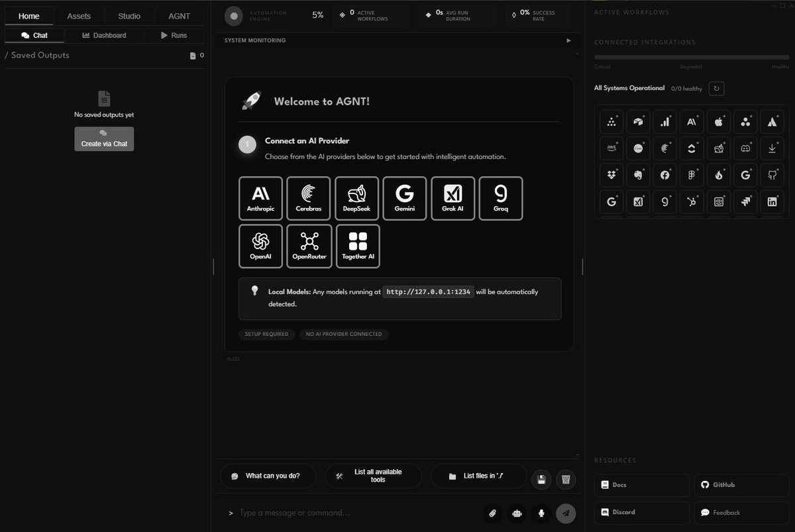Select the Anthropic provider card
795x532 pixels.
[260, 198]
